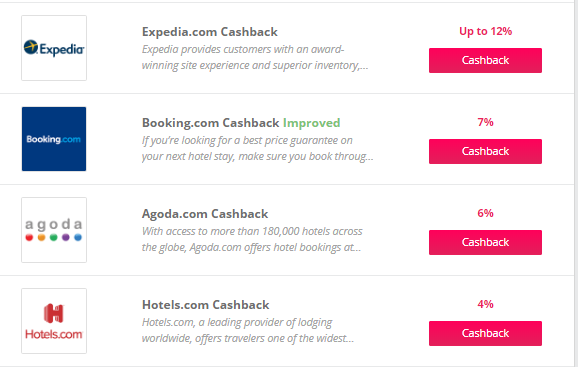
Task: Click the Booking.com blue logo
Action: click(54, 139)
